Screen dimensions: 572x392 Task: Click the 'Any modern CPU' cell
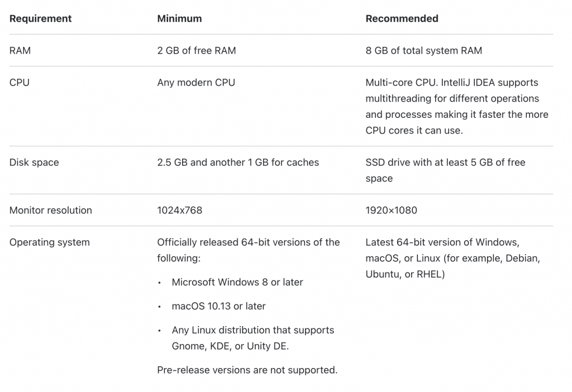pyautogui.click(x=196, y=83)
